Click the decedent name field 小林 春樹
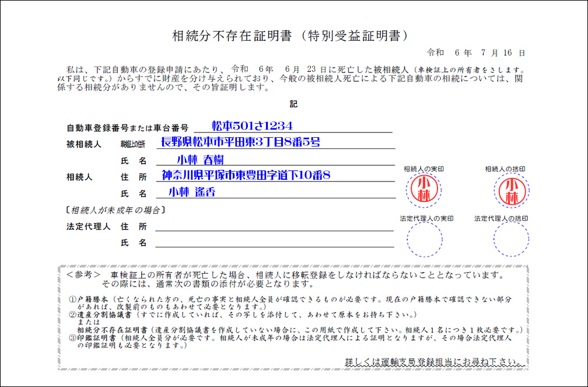Image resolution: width=588 pixels, height=387 pixels. [x=199, y=159]
